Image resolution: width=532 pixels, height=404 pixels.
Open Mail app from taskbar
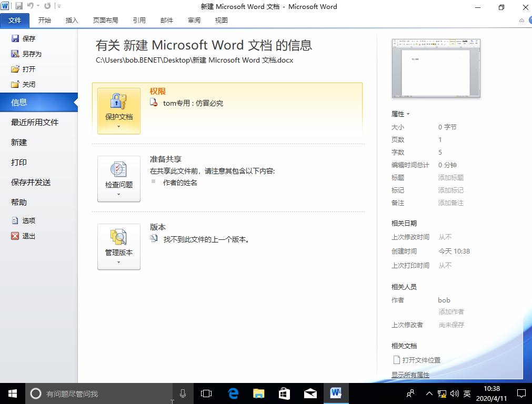(x=310, y=393)
